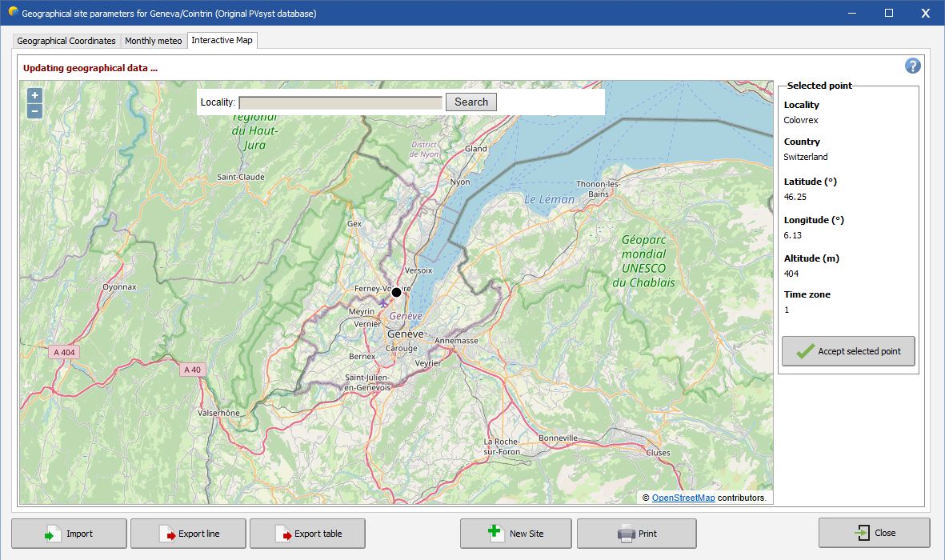Accept the selected point
This screenshot has height=560, width=945.
pyautogui.click(x=848, y=351)
